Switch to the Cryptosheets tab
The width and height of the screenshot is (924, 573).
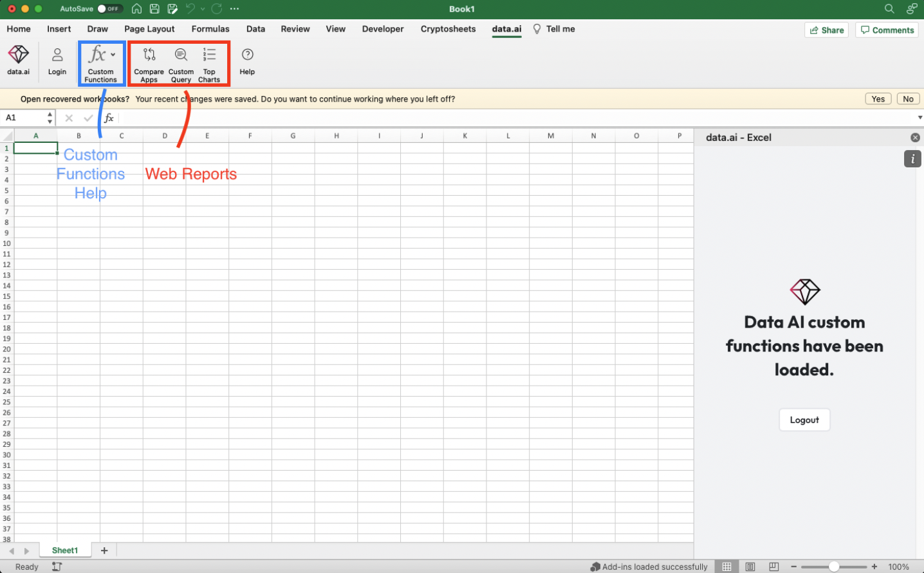click(x=448, y=29)
